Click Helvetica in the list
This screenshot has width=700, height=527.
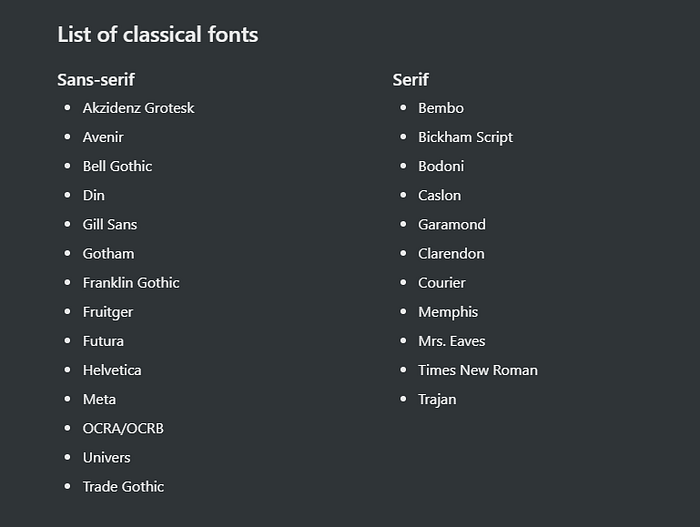pos(112,370)
